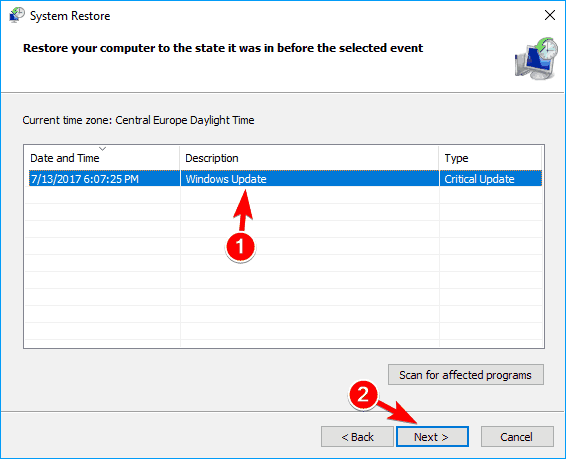Click the System Restore title bar icon
Screen dimensions: 566x459
pos(17,15)
